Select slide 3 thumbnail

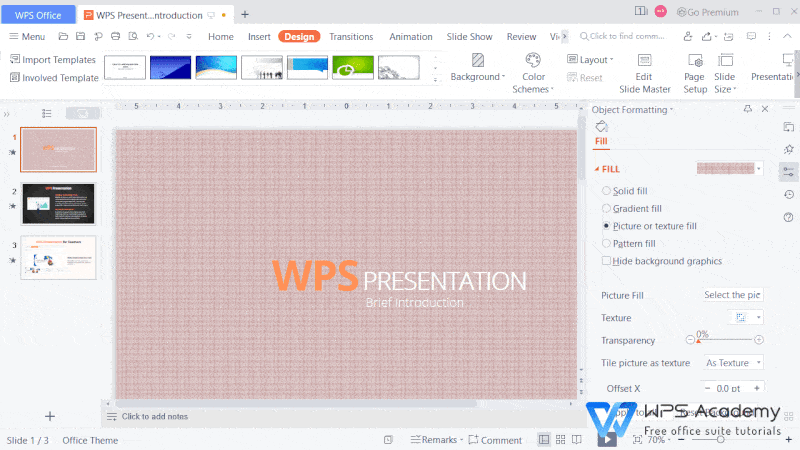58,258
